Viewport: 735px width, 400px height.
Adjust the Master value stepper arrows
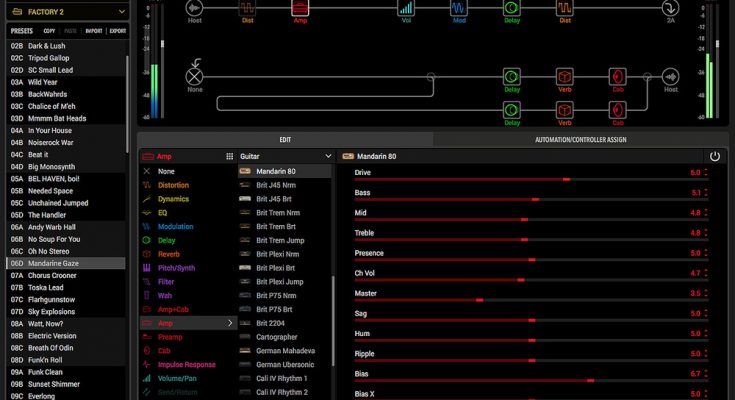tap(706, 293)
